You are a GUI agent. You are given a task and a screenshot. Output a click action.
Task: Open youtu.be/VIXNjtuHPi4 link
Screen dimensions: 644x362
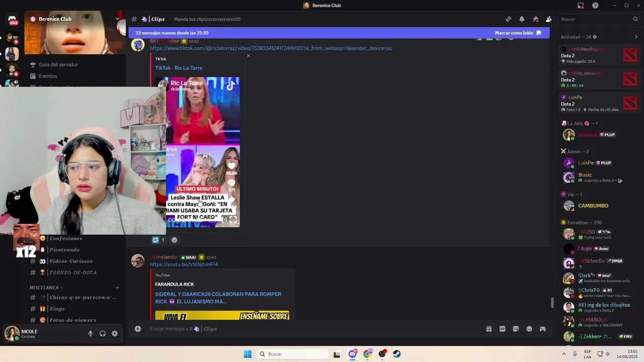tap(184, 264)
